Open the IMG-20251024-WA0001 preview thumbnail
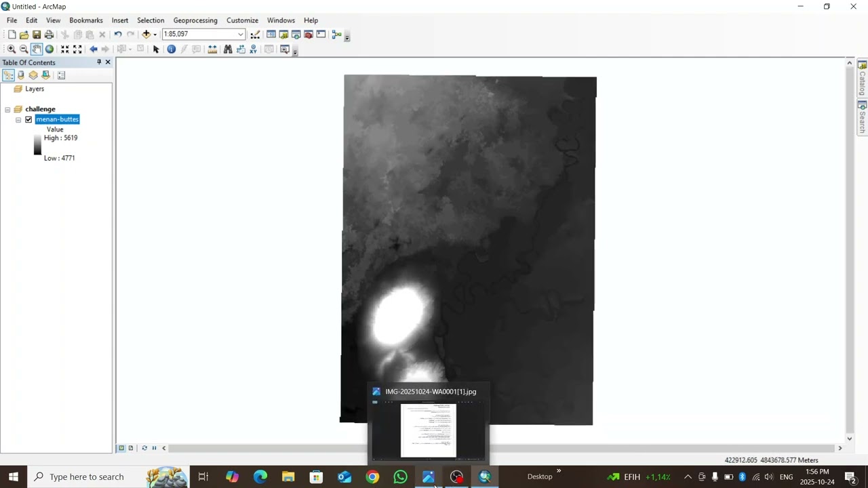This screenshot has height=488, width=868. (428, 430)
